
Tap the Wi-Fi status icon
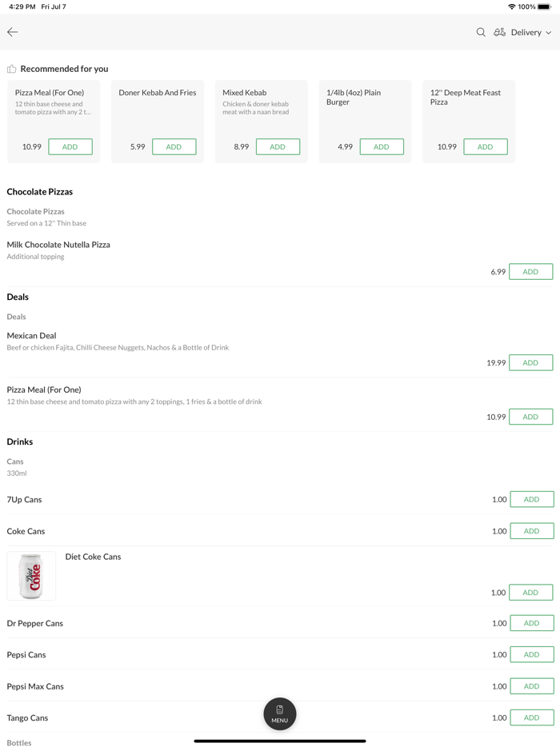(511, 6)
